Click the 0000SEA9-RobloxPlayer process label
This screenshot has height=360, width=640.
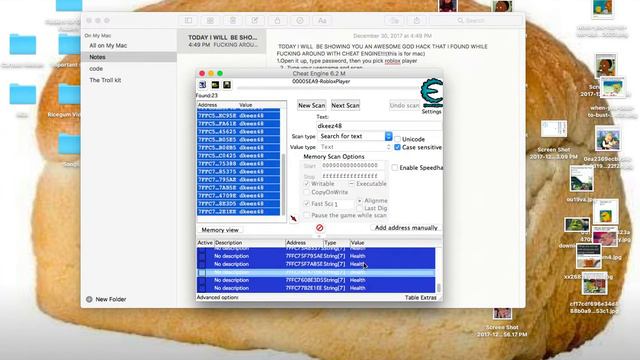[x=321, y=82]
